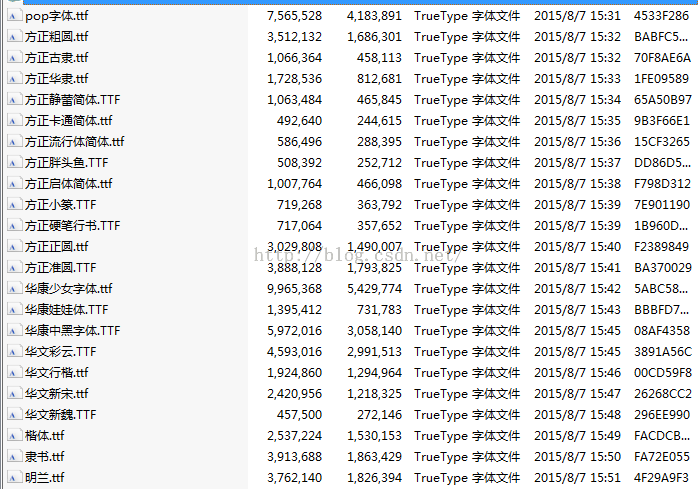Select the file name 华康中黑字体.TTF

point(73,330)
